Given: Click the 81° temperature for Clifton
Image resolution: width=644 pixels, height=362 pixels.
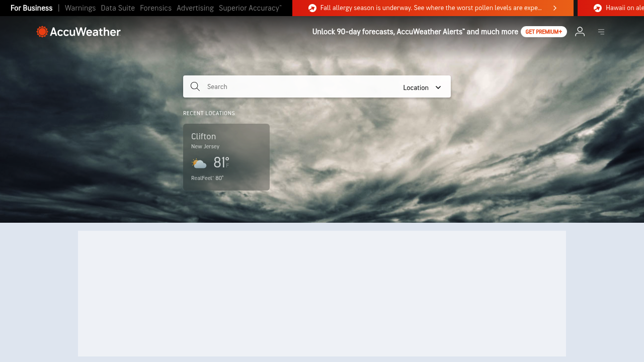Looking at the screenshot, I should [221, 162].
